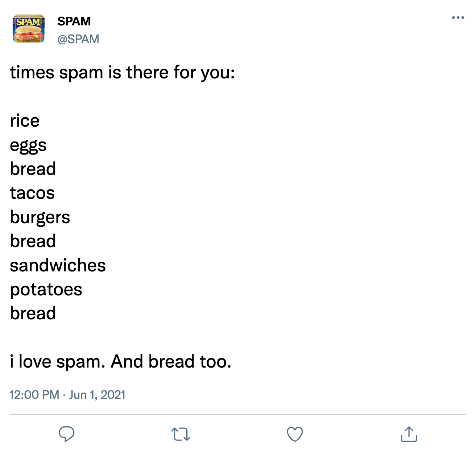
Task: Like the tweet with the heart icon
Action: 295,434
